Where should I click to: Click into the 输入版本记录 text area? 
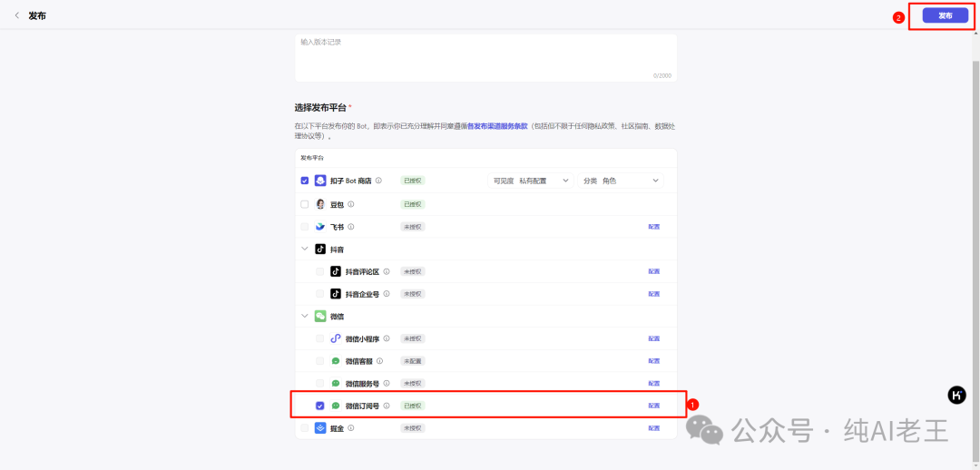click(x=485, y=57)
